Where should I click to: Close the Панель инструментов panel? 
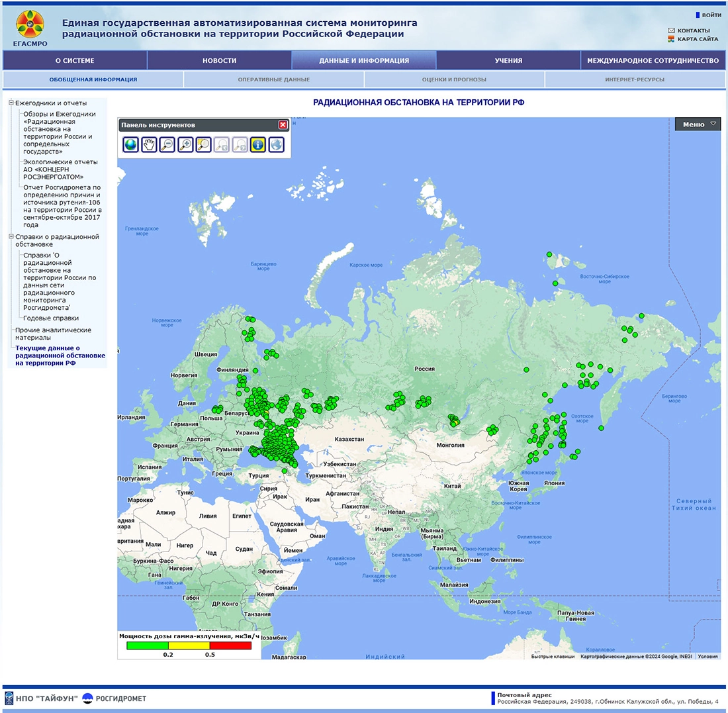click(283, 124)
